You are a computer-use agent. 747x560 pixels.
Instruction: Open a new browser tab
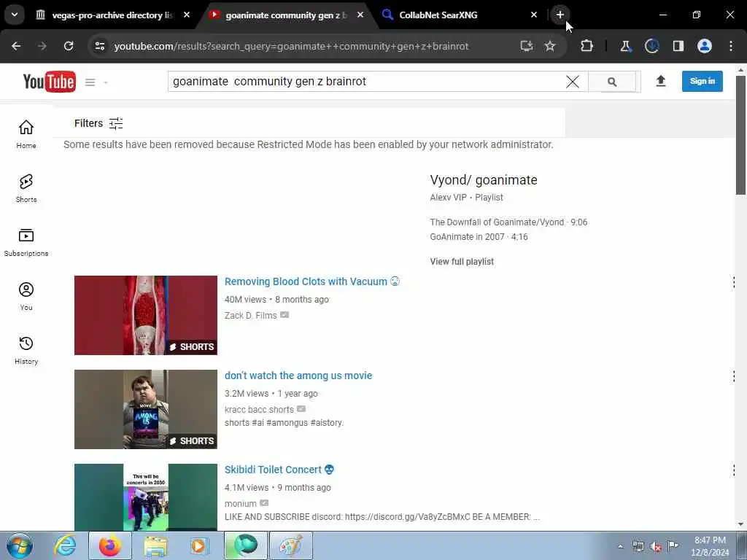(x=560, y=15)
